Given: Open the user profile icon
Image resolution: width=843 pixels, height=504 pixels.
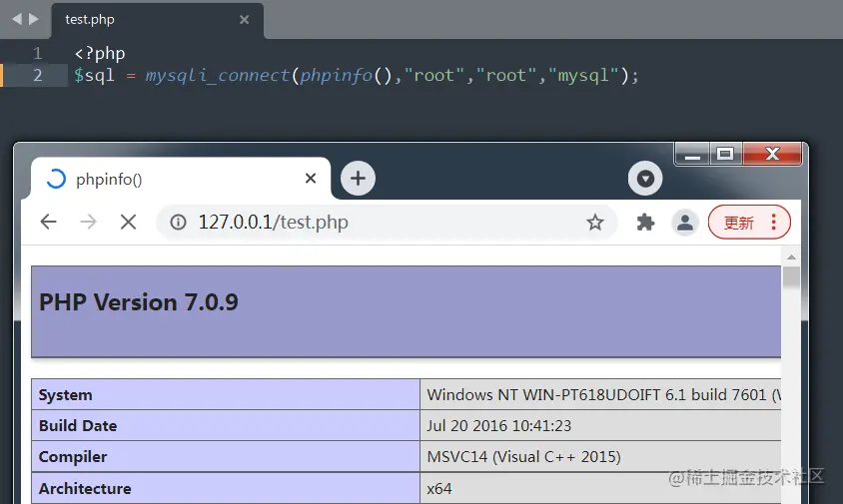Looking at the screenshot, I should 685,222.
